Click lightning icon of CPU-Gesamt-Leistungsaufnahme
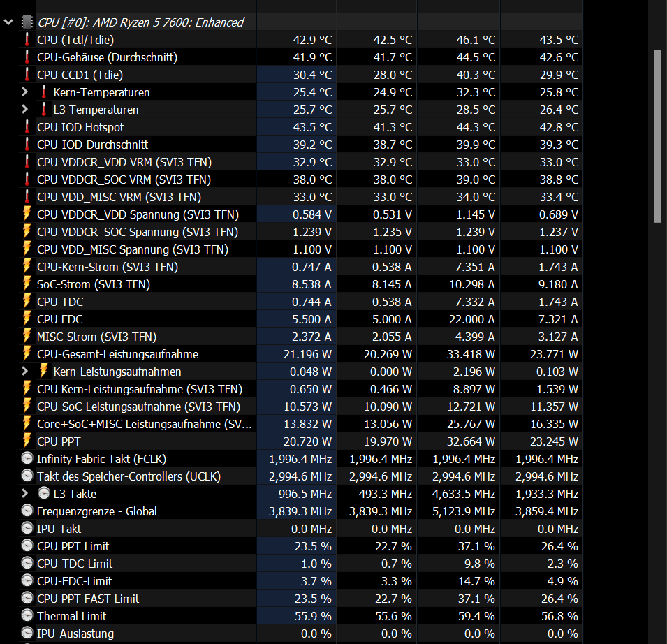Screen dimensions: 667x644 tap(27, 353)
